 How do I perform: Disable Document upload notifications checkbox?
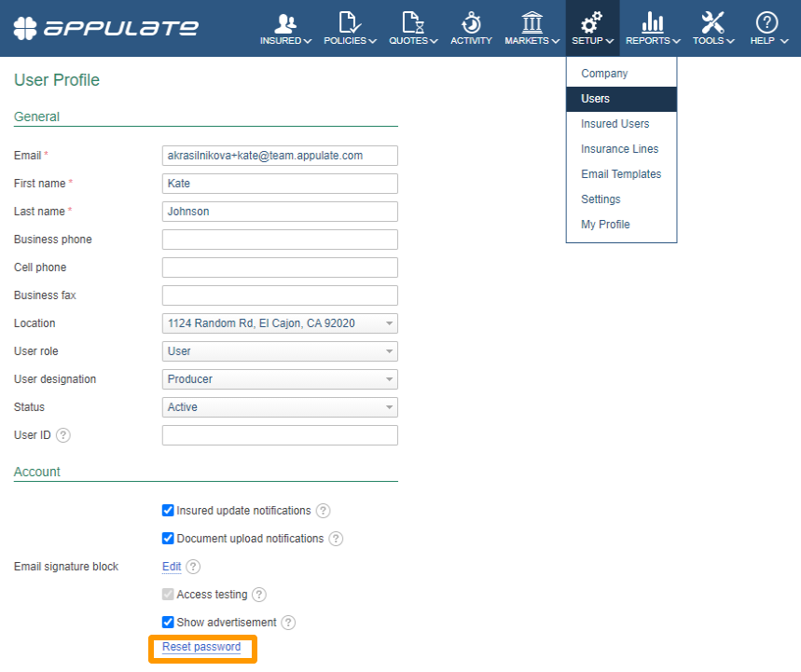pyautogui.click(x=169, y=539)
